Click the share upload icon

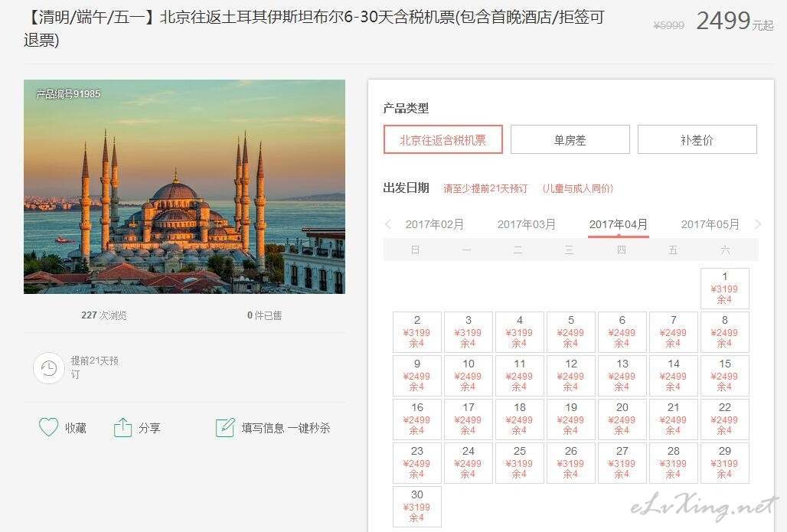tap(123, 427)
